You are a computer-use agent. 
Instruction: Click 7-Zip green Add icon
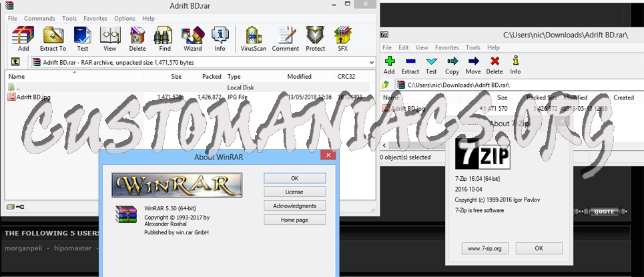point(389,65)
